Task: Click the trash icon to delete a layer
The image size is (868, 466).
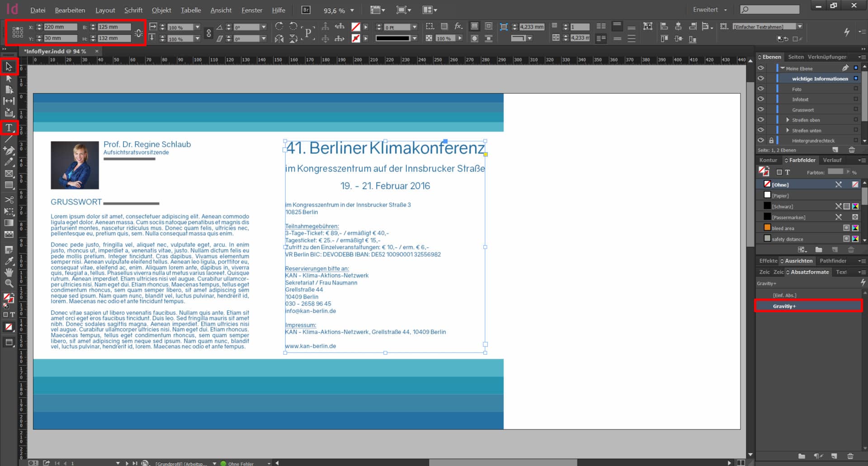Action: (x=853, y=150)
